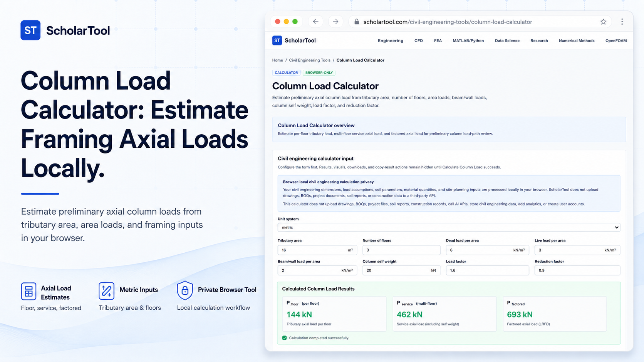Click the Local calculation workflow caption
The width and height of the screenshot is (644, 362).
point(213,308)
